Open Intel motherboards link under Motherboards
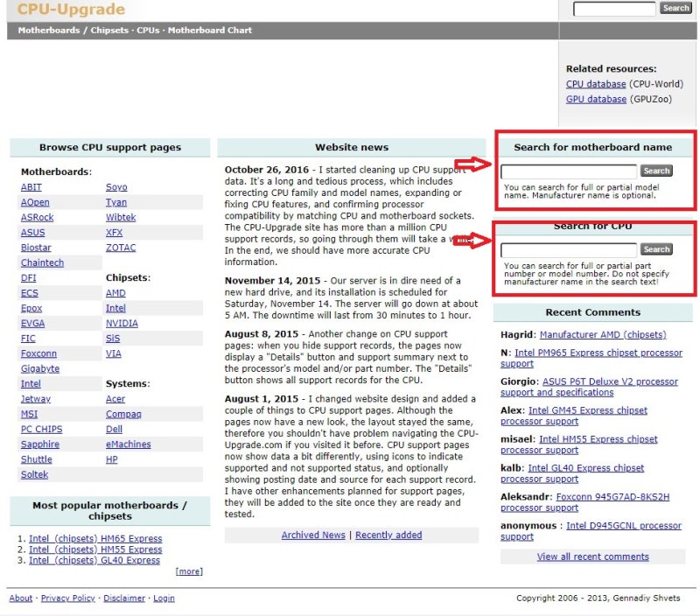This screenshot has height=616, width=700. coord(31,384)
